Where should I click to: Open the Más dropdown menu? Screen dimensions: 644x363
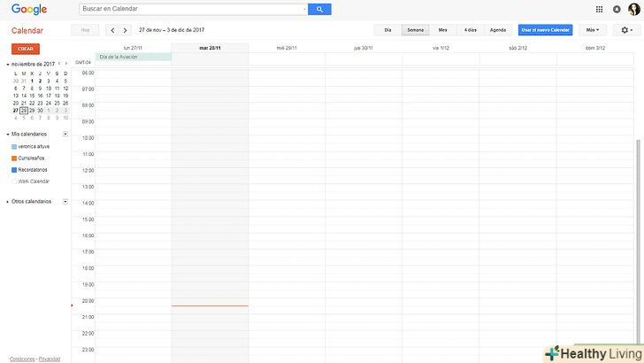(x=591, y=30)
